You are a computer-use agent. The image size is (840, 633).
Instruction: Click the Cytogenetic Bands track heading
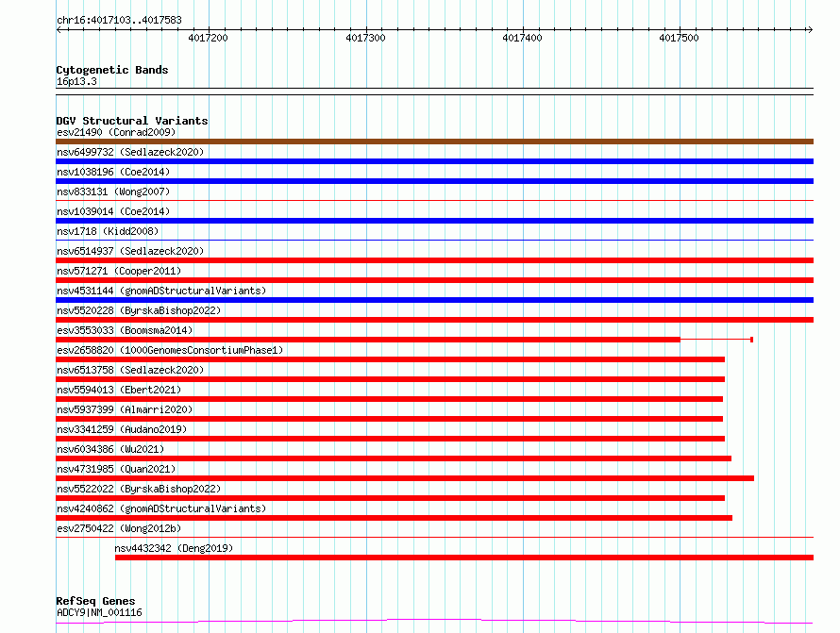coord(111,70)
